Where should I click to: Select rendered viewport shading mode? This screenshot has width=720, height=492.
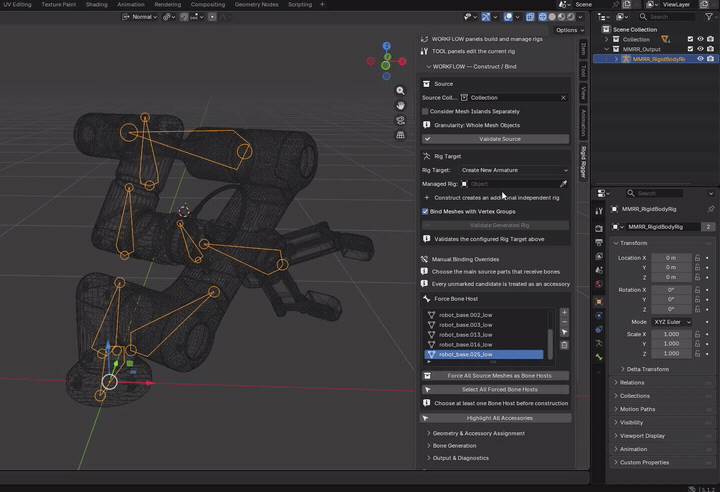pos(571,17)
